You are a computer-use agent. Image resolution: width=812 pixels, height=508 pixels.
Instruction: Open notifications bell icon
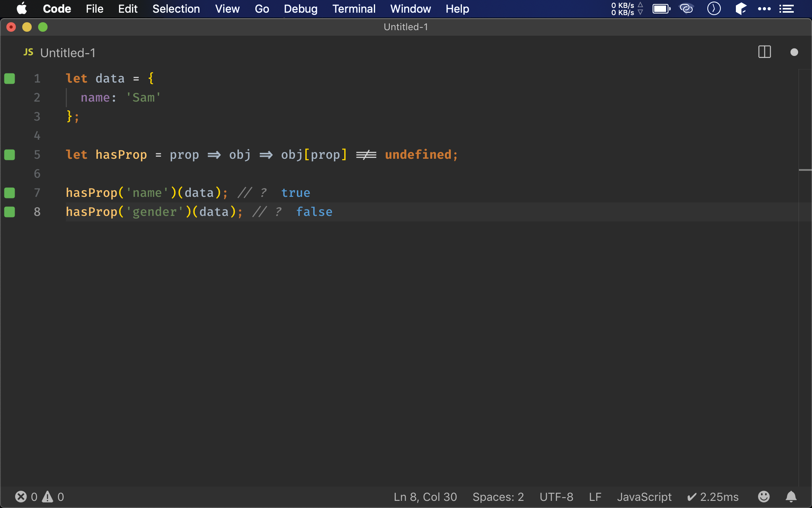pyautogui.click(x=791, y=496)
